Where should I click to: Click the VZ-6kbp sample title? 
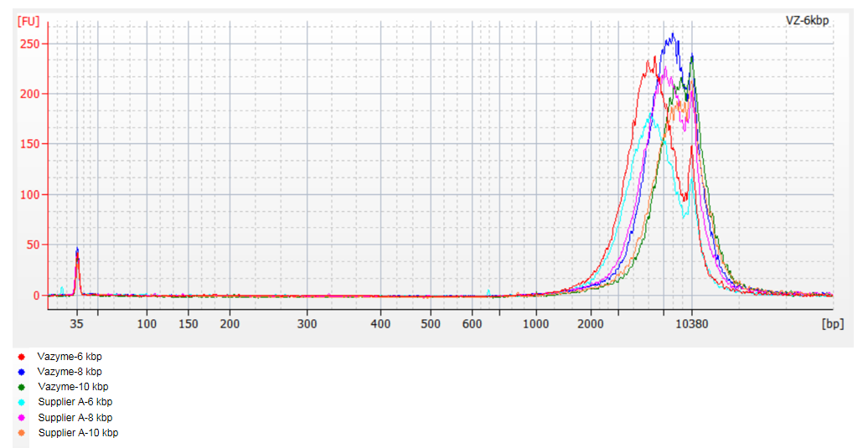[807, 20]
